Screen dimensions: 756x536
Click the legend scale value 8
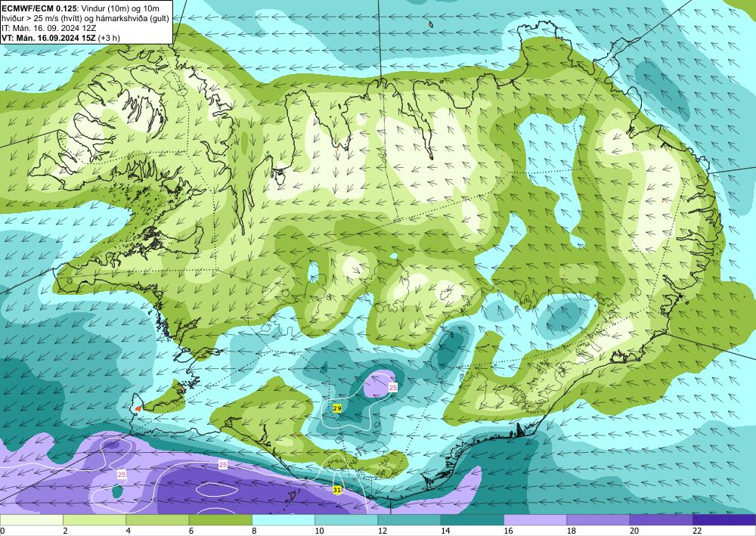click(254, 531)
